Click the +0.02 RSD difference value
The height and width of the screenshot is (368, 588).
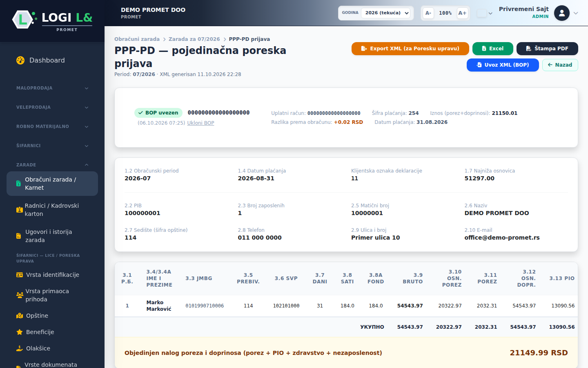pos(348,122)
